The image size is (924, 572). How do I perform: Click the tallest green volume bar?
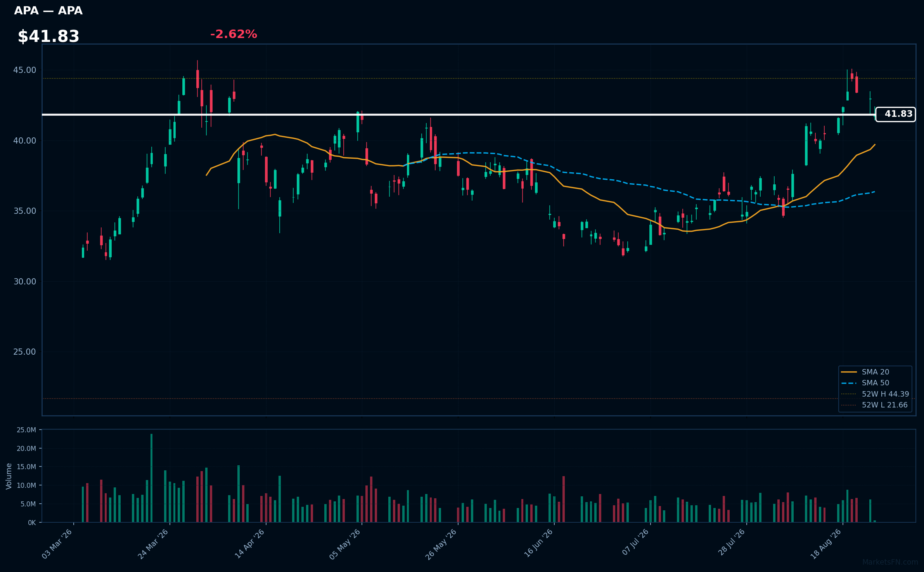pyautogui.click(x=151, y=478)
